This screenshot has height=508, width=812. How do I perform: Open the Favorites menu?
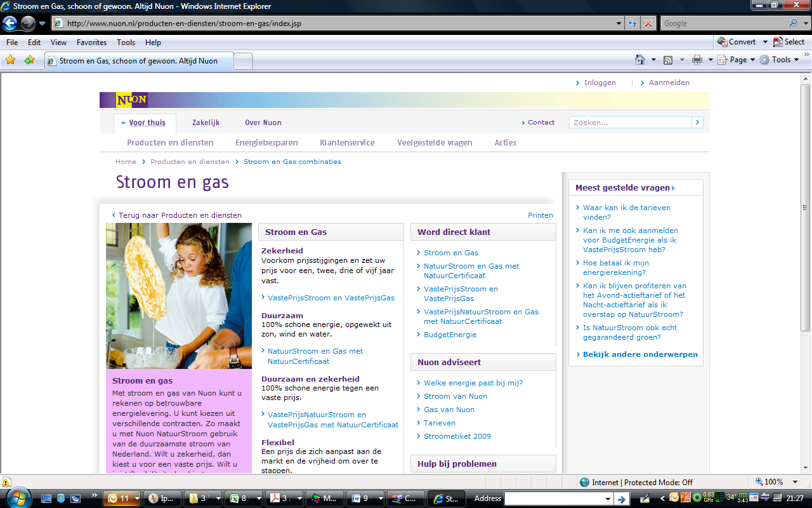[x=92, y=43]
